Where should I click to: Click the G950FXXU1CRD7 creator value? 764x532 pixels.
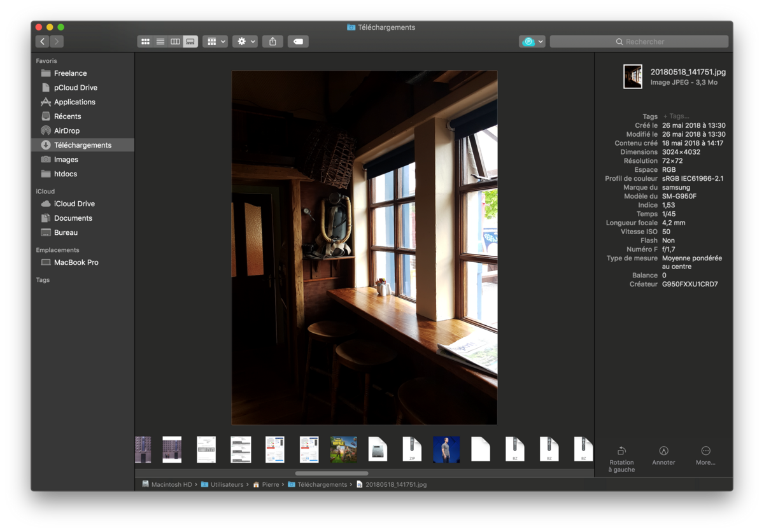(x=690, y=284)
